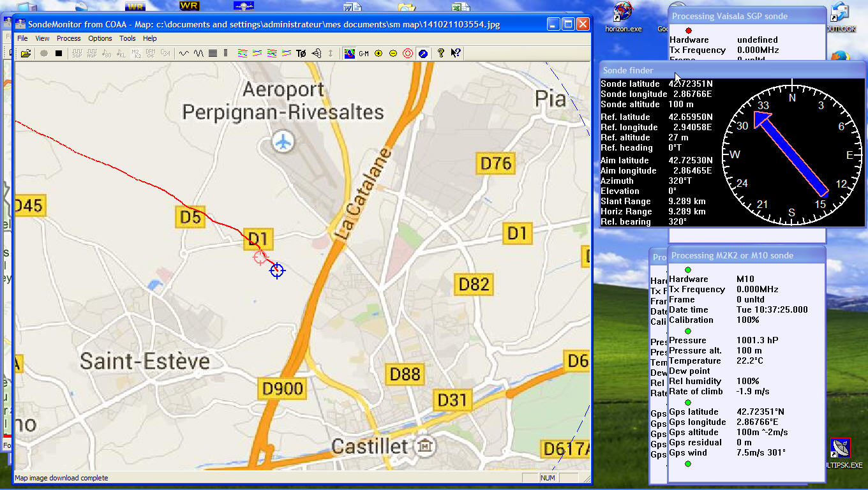Click the La Catalane highway label on map

pos(363,194)
